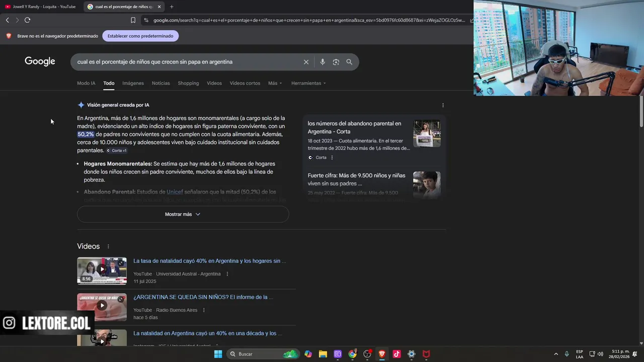Click 'Hogares Monomarentales:' bullet heading
Image resolution: width=644 pixels, height=362 pixels.
[118, 164]
